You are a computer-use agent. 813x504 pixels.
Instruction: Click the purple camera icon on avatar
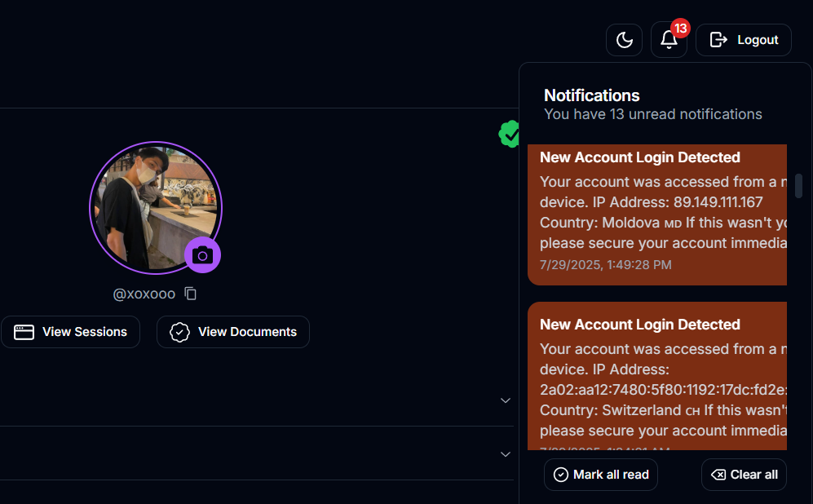tap(202, 255)
